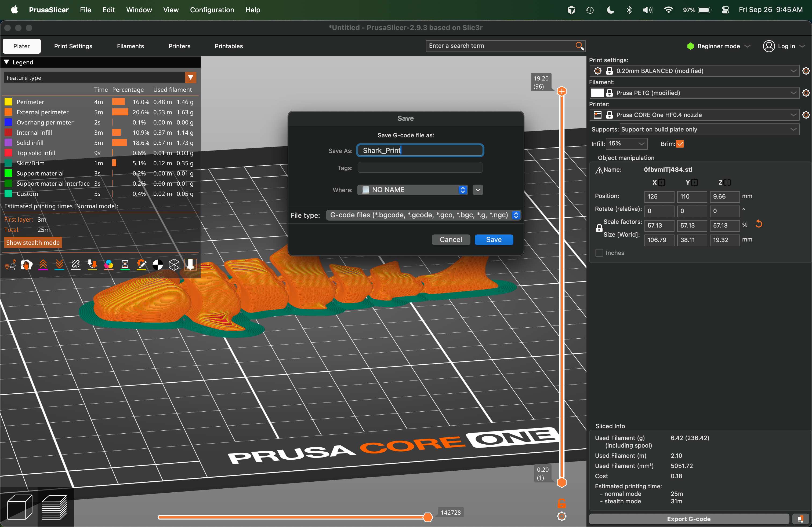
Task: Toggle retractions visibility icon
Action: (x=43, y=265)
